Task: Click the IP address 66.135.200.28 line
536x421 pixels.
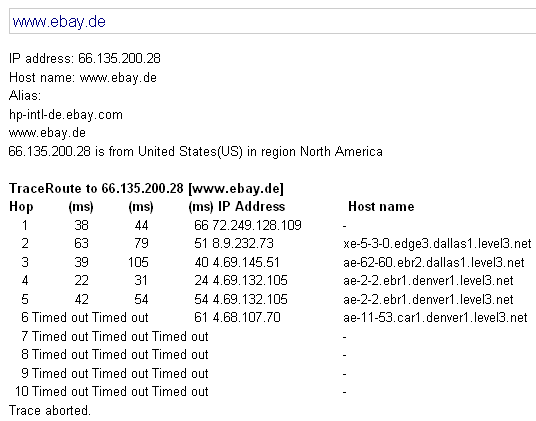Action: pyautogui.click(x=85, y=58)
